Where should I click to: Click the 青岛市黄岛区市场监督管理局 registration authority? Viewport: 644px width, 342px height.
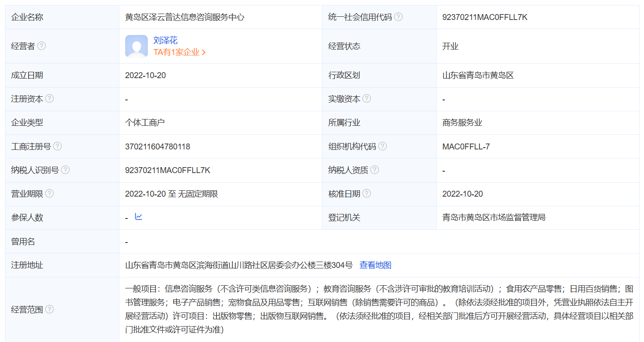tap(493, 218)
